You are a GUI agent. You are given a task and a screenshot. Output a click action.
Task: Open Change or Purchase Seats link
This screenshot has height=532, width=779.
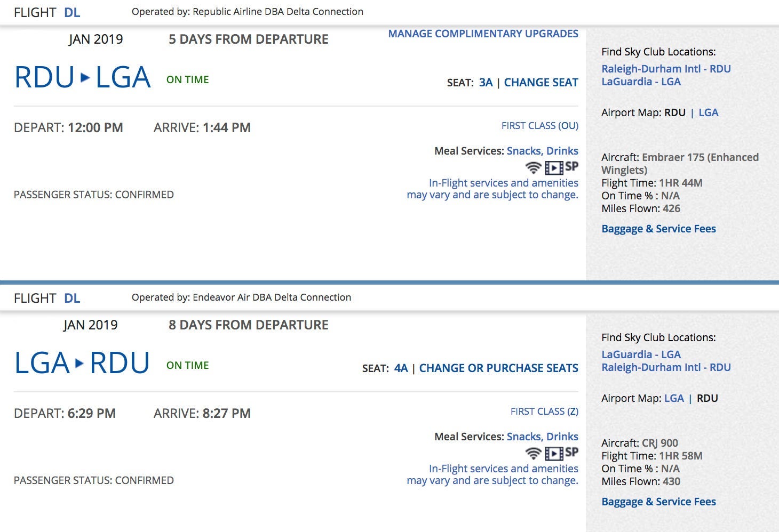pos(498,368)
